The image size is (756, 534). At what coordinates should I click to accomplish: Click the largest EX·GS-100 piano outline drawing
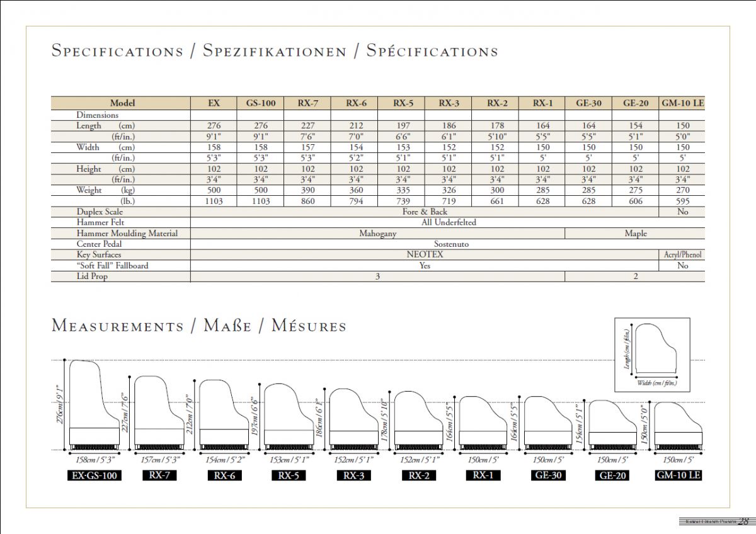tap(94, 404)
